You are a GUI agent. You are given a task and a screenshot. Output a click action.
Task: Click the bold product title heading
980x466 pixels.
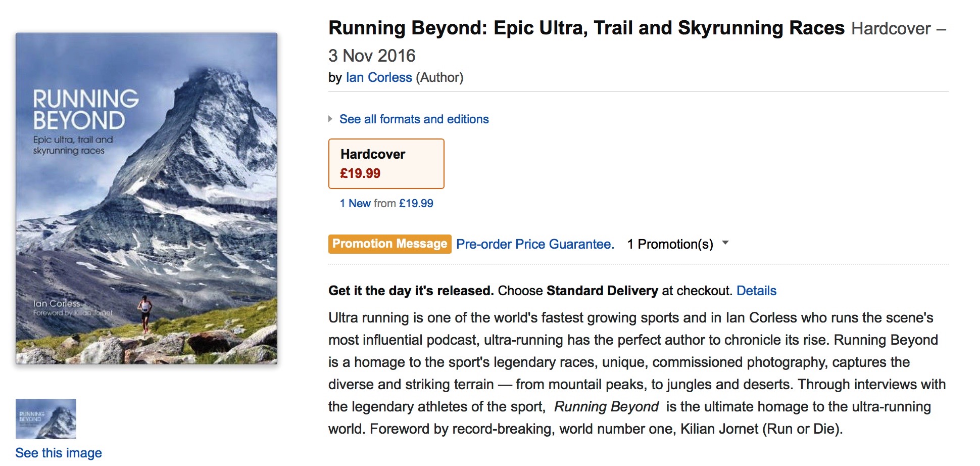pos(586,28)
